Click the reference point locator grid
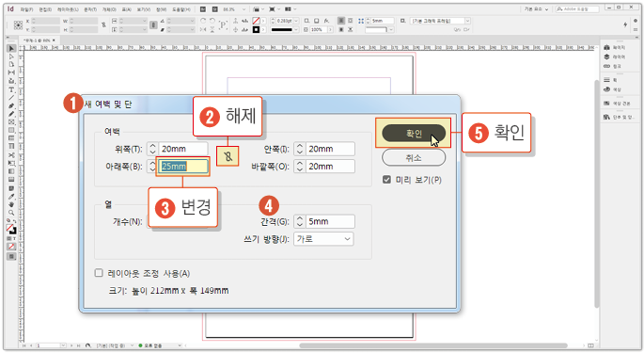The width and height of the screenshot is (644, 353). click(x=18, y=25)
